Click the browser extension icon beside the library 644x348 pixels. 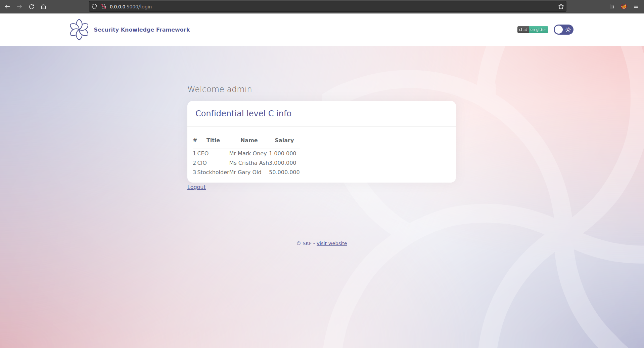624,6
